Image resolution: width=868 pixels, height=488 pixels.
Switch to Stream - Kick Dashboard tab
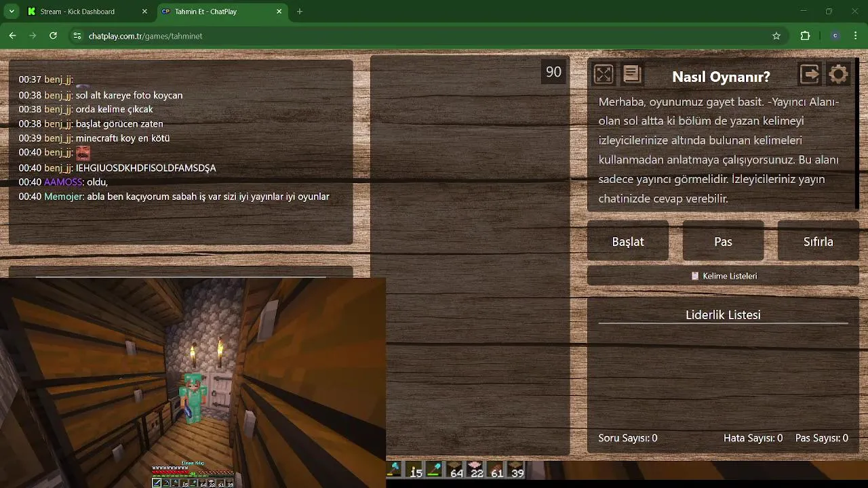87,12
